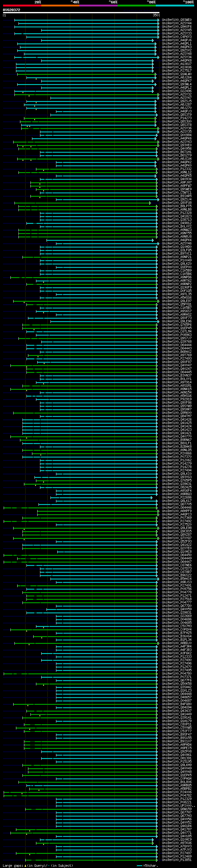197x868 pixels.
Task: Select hit label UniRef100_A7Q0V3
Action: click(177, 846)
